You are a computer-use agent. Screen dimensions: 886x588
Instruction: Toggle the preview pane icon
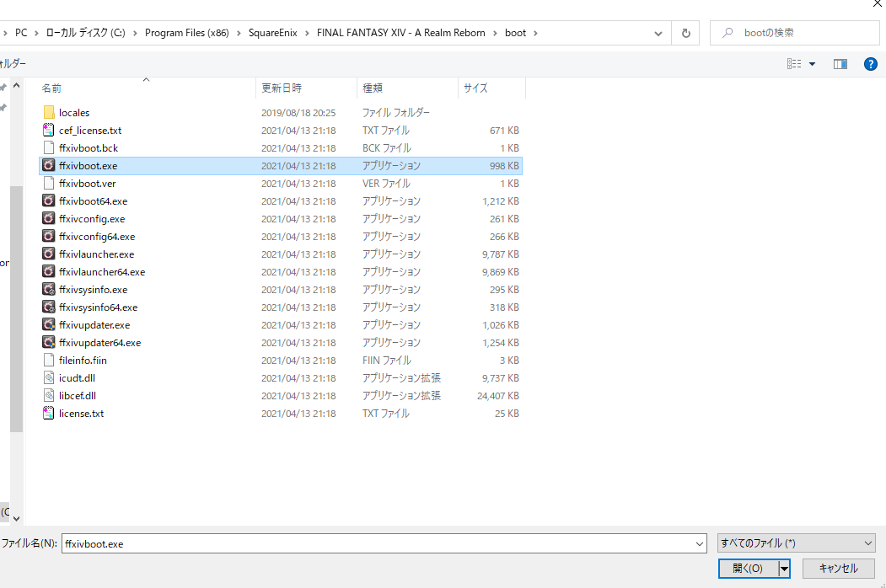[840, 64]
